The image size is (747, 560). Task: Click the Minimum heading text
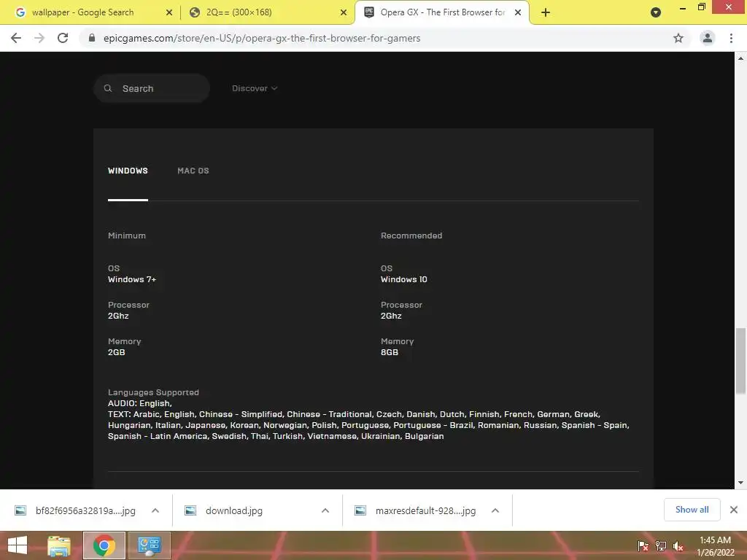(127, 236)
